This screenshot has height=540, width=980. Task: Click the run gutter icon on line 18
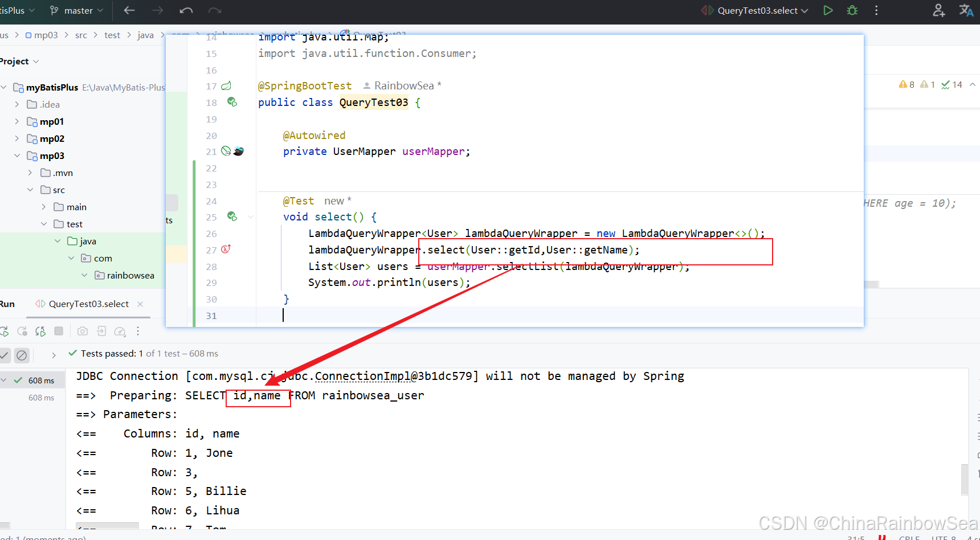pos(232,102)
